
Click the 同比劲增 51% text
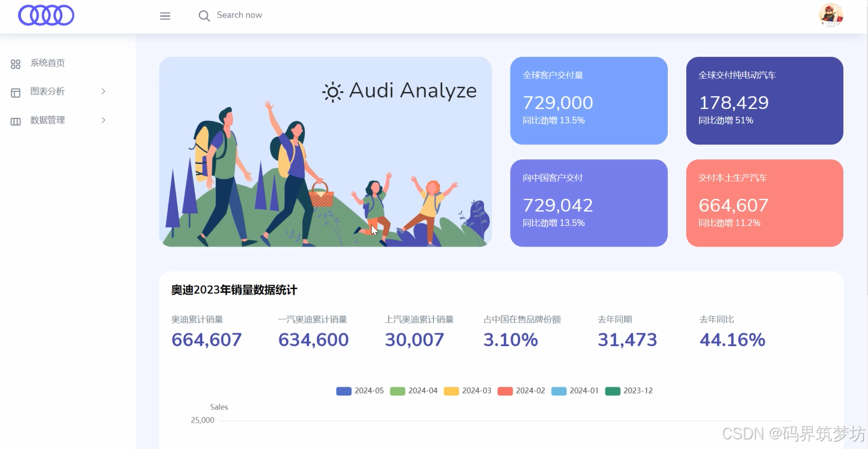point(726,120)
